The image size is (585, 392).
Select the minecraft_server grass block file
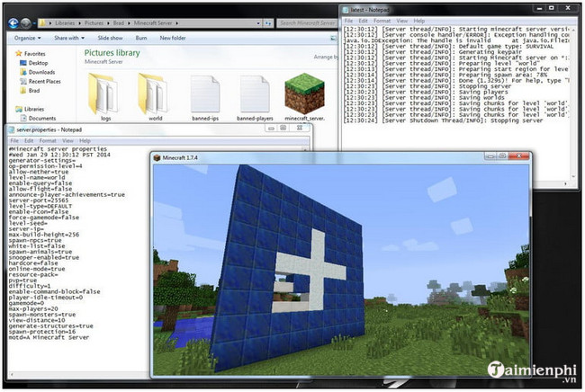tap(304, 97)
